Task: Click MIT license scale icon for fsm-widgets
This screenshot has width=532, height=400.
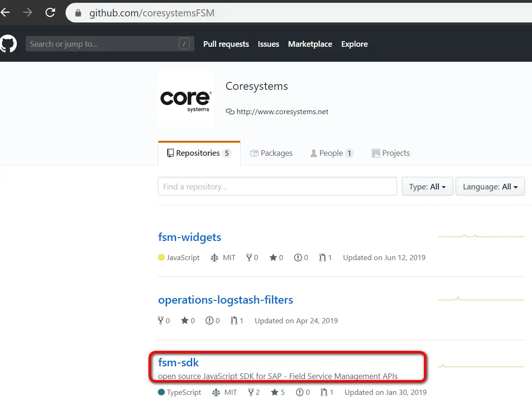Action: pyautogui.click(x=214, y=258)
